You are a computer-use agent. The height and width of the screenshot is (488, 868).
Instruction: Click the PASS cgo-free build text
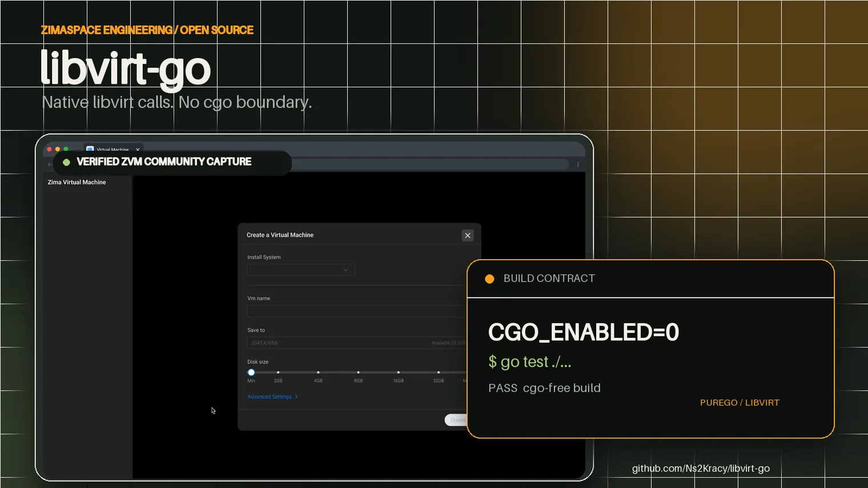[544, 388]
